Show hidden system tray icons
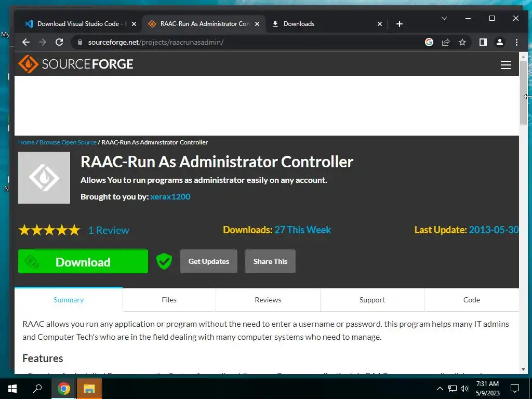Screen dimensions: 532x399 (440, 389)
